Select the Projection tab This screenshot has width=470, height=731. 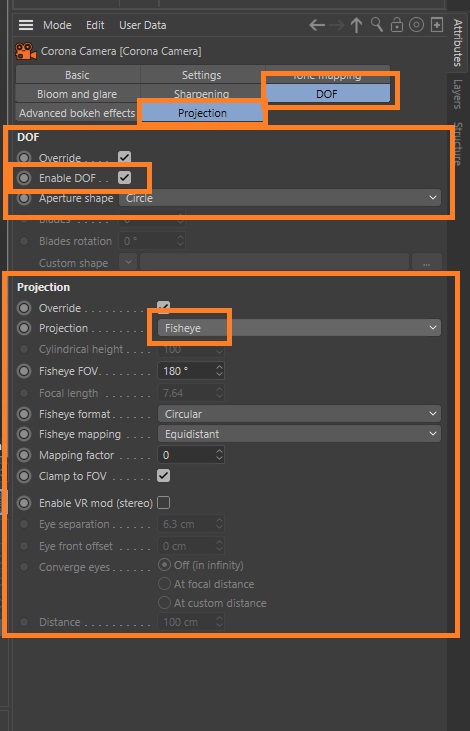pyautogui.click(x=202, y=113)
